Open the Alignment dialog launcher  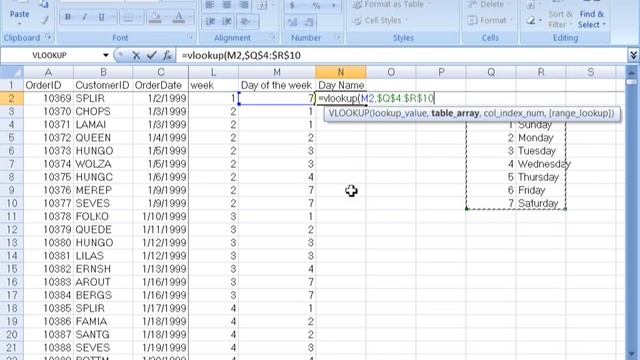click(273, 38)
